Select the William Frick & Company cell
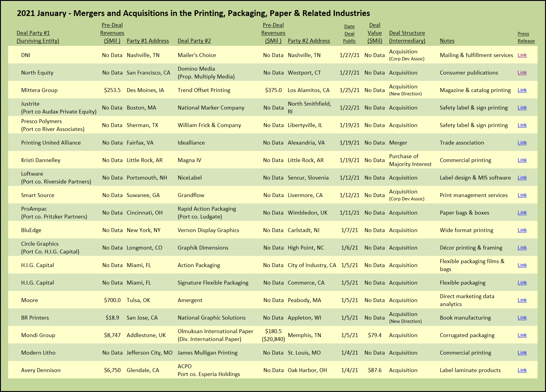The image size is (546, 392). [209, 125]
